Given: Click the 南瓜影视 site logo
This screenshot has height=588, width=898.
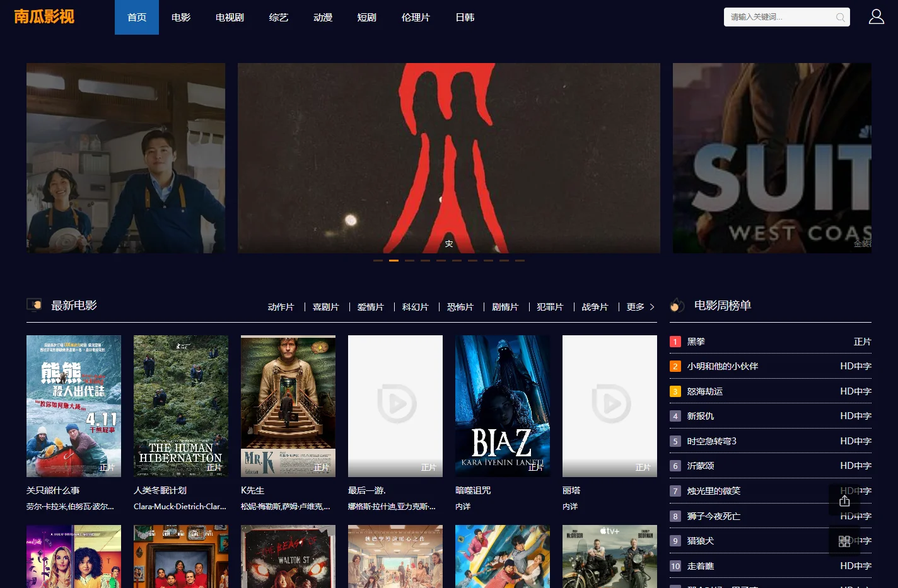Looking at the screenshot, I should (x=44, y=16).
